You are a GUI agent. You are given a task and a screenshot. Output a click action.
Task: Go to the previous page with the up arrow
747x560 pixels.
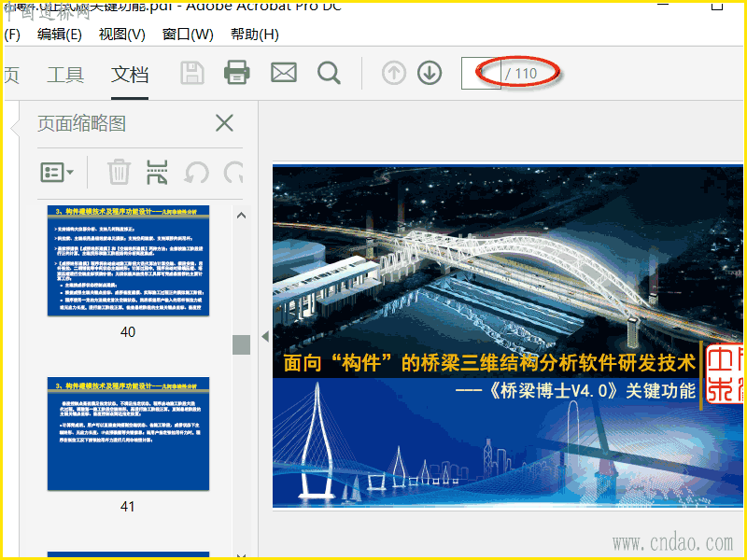click(x=394, y=74)
